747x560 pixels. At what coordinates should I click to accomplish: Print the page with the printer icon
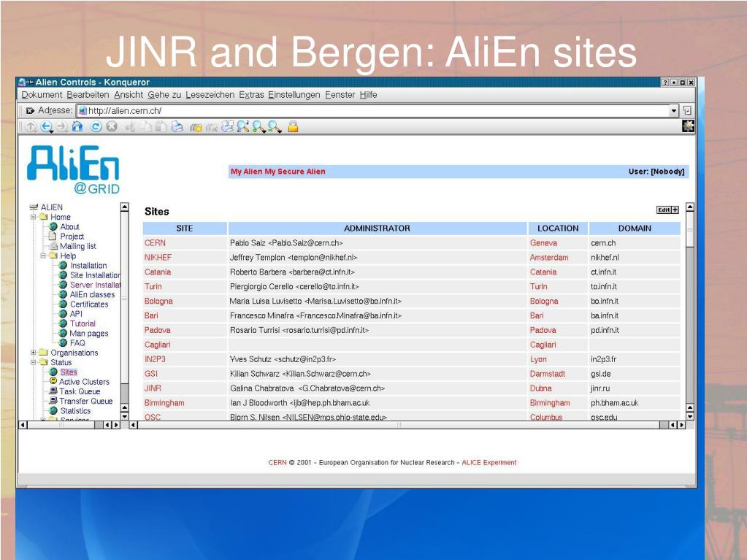[x=177, y=126]
